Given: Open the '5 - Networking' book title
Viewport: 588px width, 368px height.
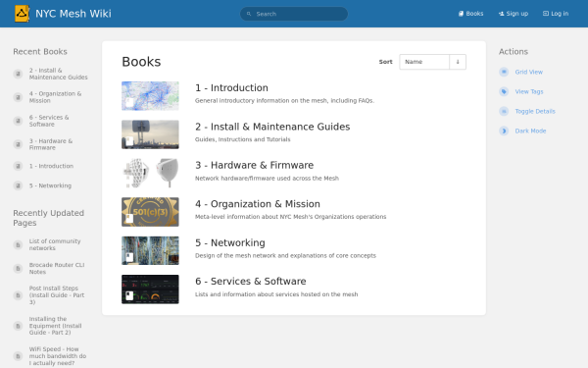Looking at the screenshot, I should [x=230, y=243].
